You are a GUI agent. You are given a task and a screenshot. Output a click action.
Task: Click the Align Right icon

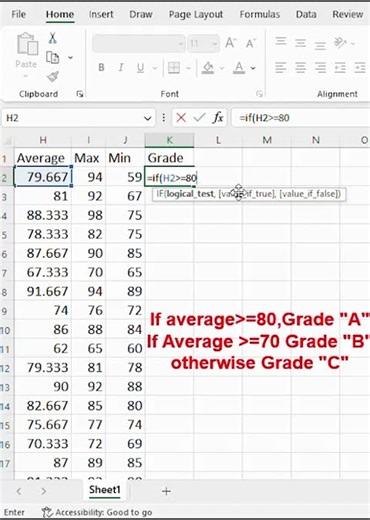tap(320, 68)
